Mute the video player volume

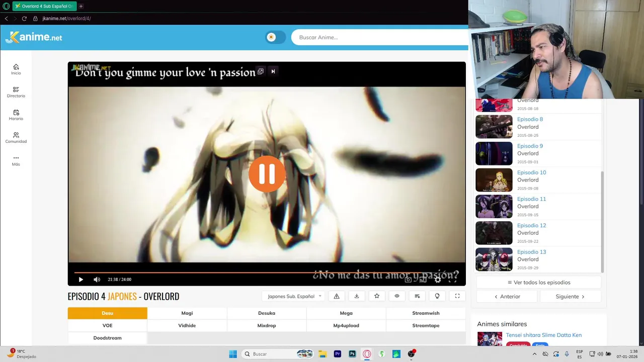click(97, 280)
